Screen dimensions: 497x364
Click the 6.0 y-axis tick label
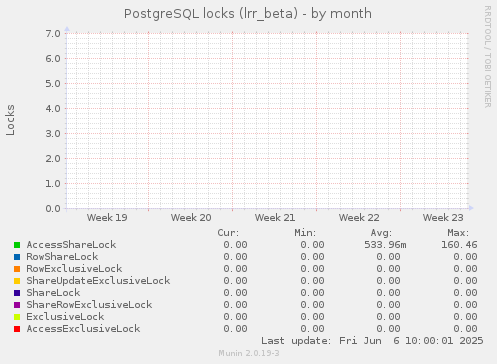pyautogui.click(x=53, y=59)
